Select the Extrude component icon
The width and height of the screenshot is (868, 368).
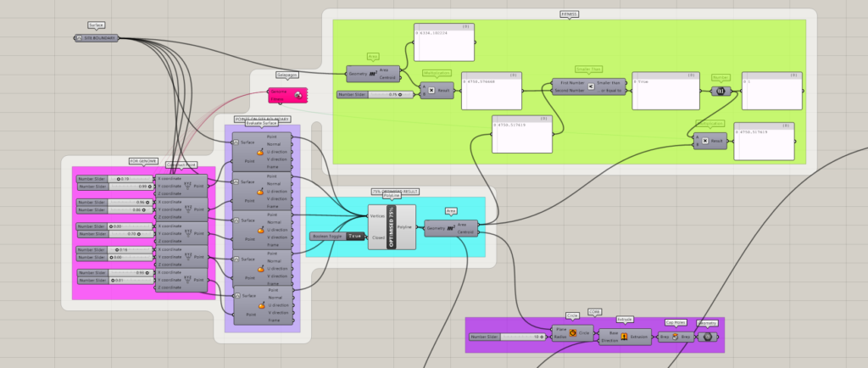point(623,336)
